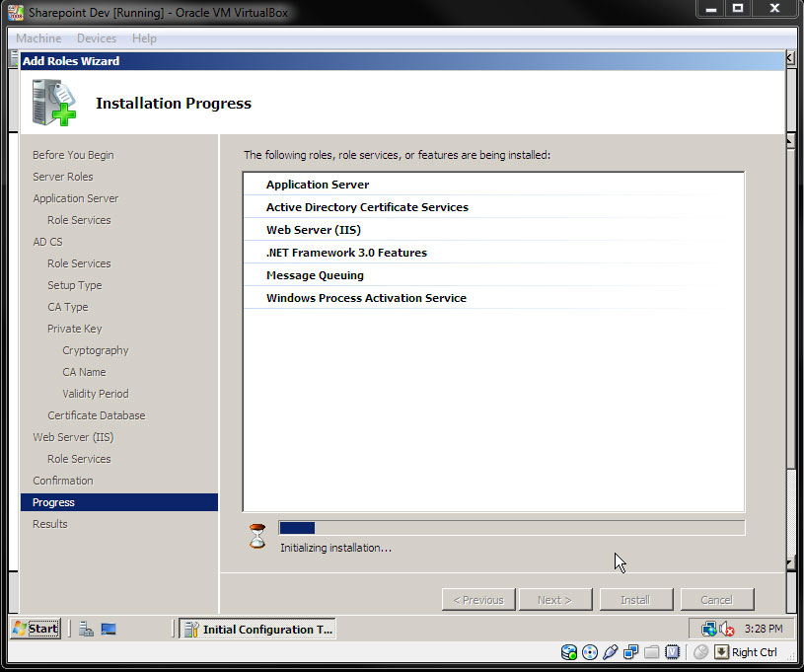Image resolution: width=804 pixels, height=672 pixels.
Task: Click Initializing installation status text
Action: 335,548
